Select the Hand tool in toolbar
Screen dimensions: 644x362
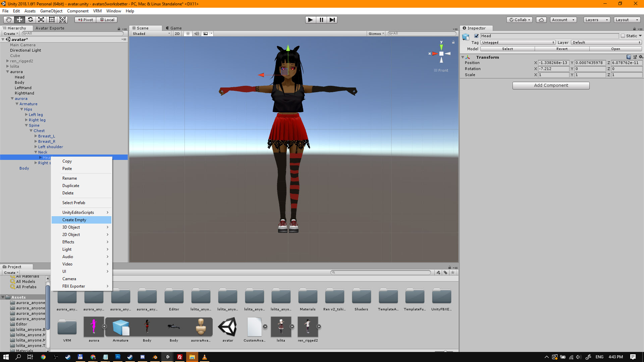pyautogui.click(x=9, y=20)
